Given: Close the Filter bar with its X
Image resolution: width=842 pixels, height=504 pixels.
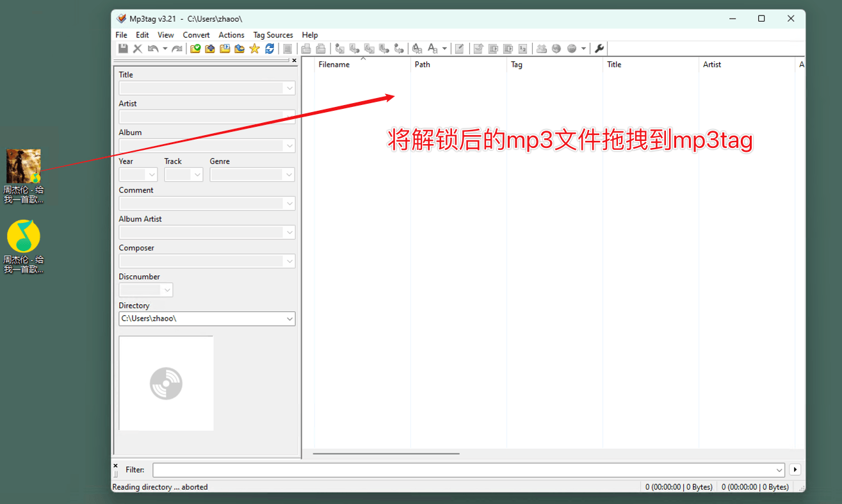Looking at the screenshot, I should (116, 466).
